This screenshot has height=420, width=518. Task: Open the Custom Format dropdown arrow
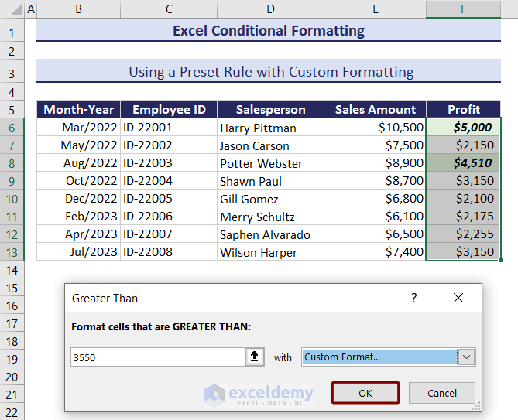tap(466, 357)
